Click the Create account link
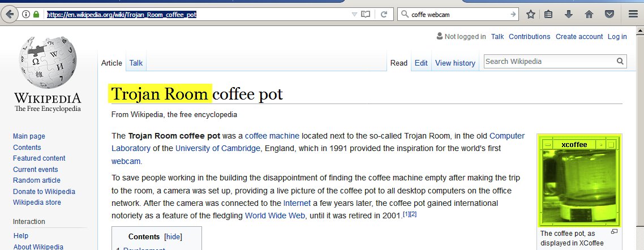Screen dimensions: 644x250 tap(579, 37)
